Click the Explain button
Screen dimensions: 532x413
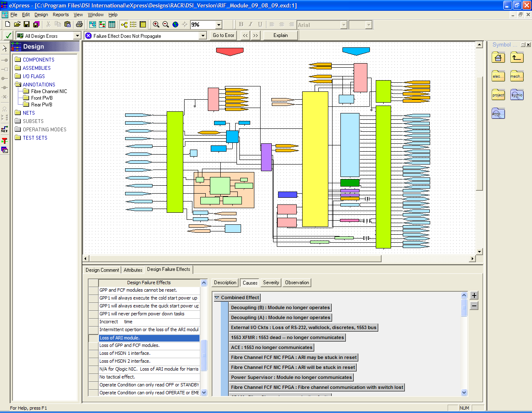281,36
